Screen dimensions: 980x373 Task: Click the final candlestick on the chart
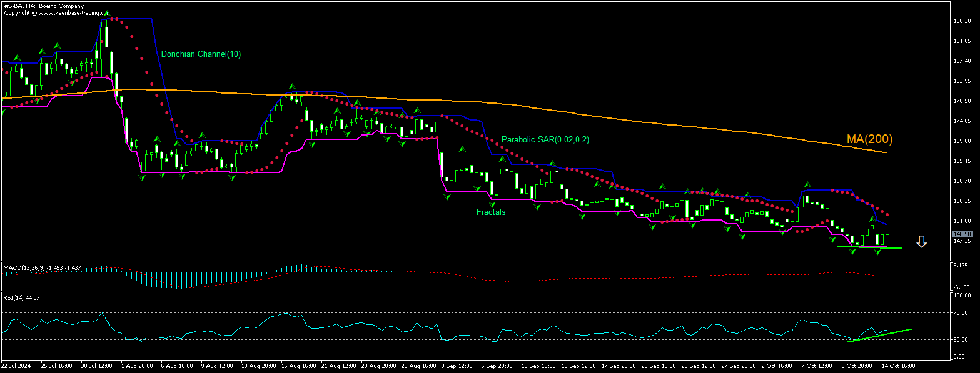[x=887, y=234]
